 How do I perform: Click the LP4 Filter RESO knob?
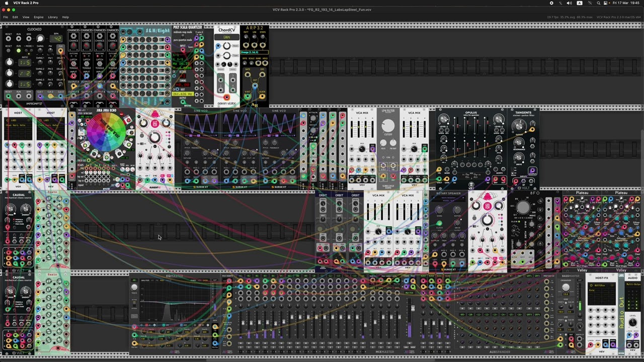383,143
